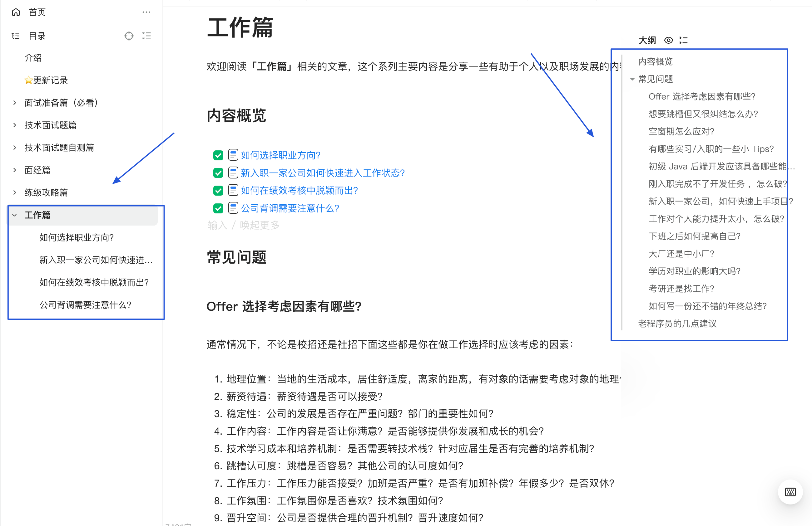The width and height of the screenshot is (812, 526).
Task: Click the document icon before 公司背调需要注意什么 link
Action: (x=233, y=208)
